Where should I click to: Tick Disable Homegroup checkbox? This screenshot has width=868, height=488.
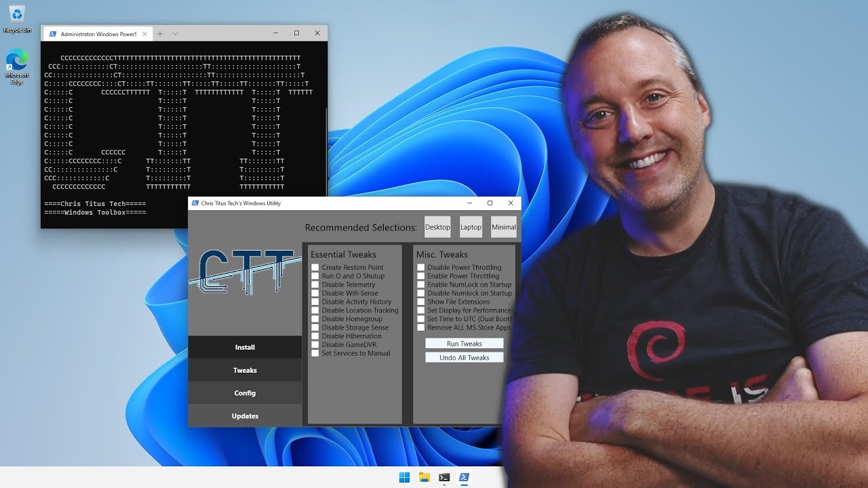pyautogui.click(x=315, y=319)
